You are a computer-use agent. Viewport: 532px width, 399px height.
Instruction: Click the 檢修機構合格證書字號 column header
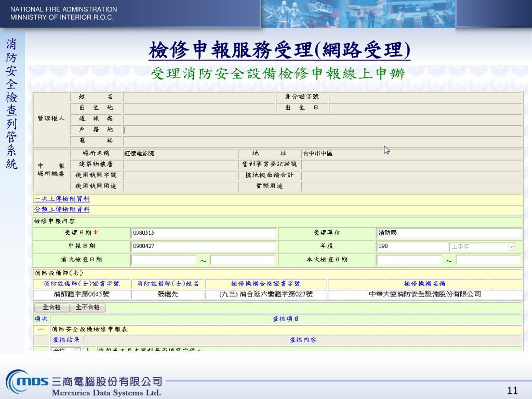pyautogui.click(x=266, y=284)
